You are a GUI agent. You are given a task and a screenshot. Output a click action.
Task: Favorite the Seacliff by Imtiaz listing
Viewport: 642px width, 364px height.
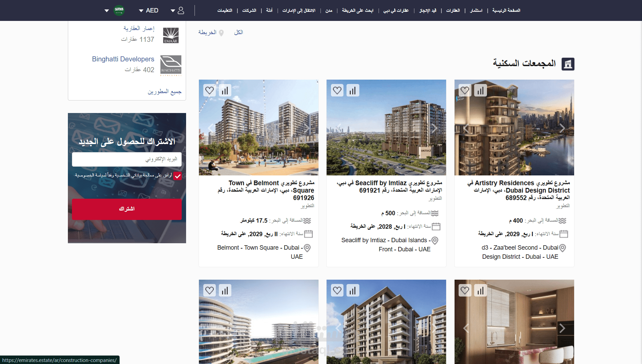(x=337, y=90)
